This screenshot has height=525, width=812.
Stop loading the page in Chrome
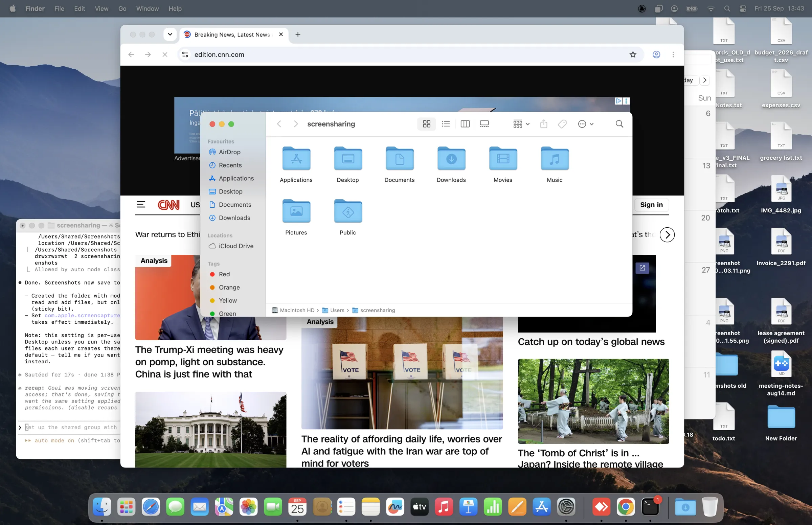click(165, 54)
